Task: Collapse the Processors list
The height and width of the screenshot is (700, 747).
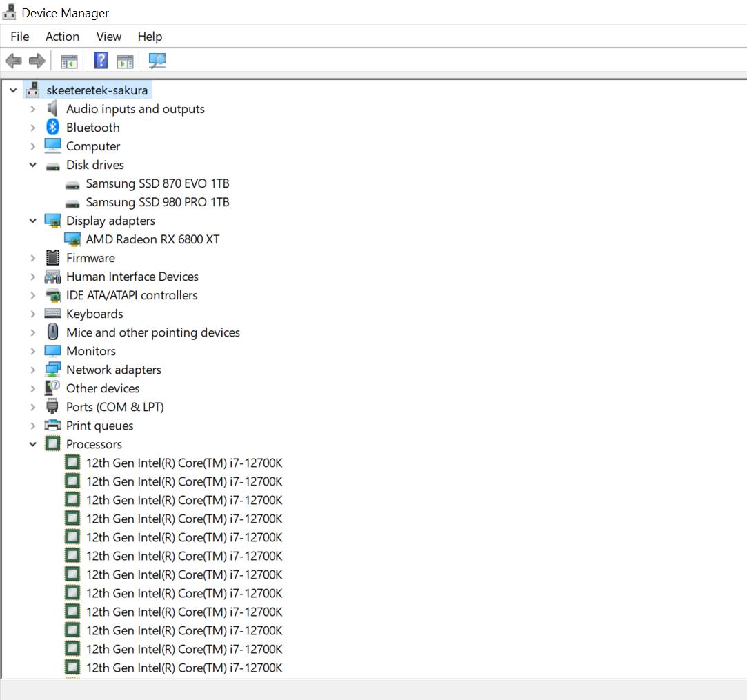Action: click(x=32, y=443)
